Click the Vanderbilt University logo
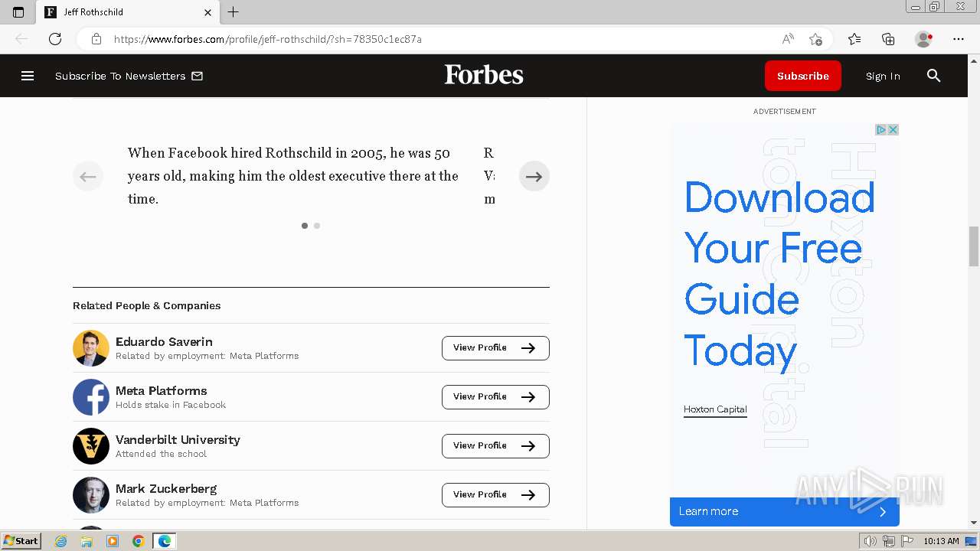Screen dimensions: 980x551 91,446
